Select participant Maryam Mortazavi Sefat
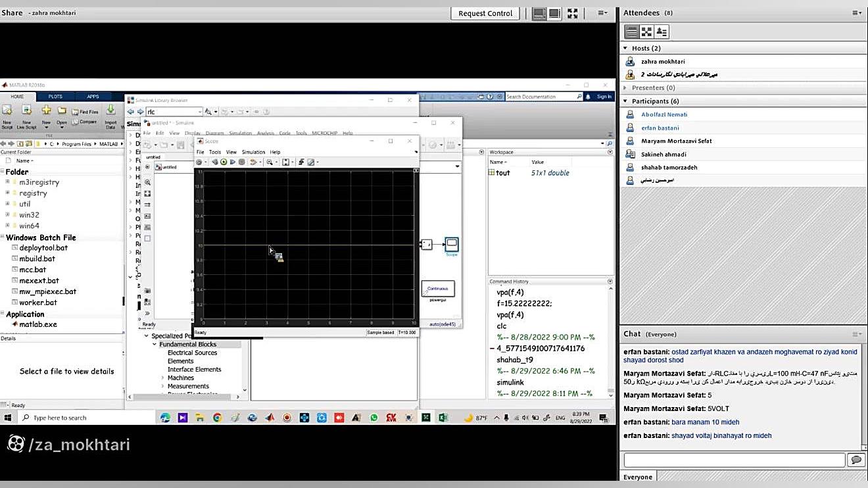868x488 pixels. coord(676,141)
